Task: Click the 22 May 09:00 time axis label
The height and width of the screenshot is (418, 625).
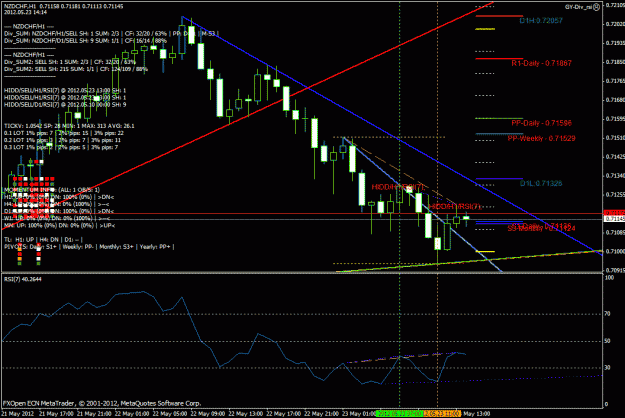Action: (x=208, y=414)
